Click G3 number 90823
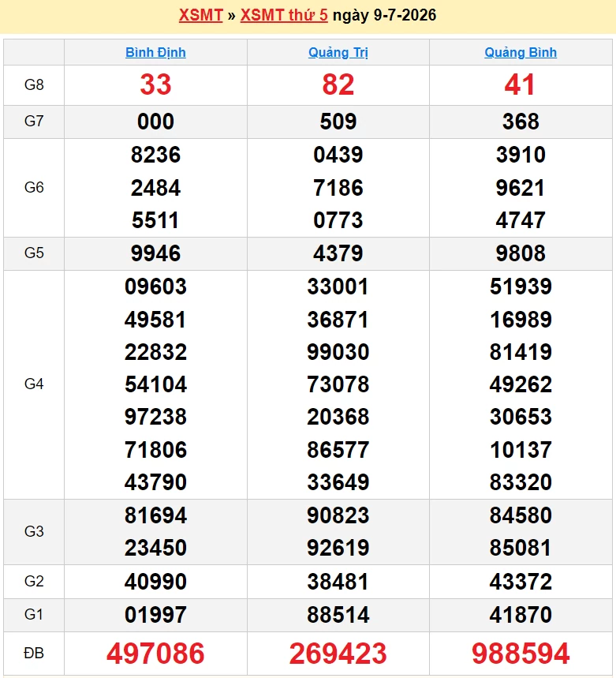Screen dimensions: 616x678 pos(338,515)
